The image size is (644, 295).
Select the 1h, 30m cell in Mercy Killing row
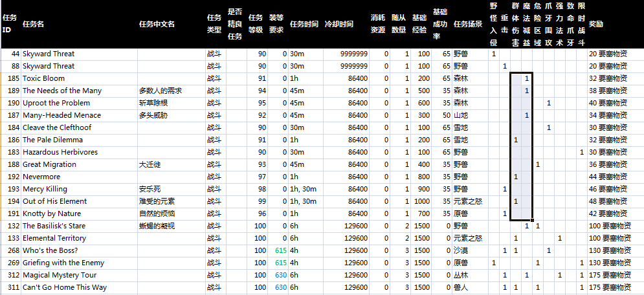(304, 189)
